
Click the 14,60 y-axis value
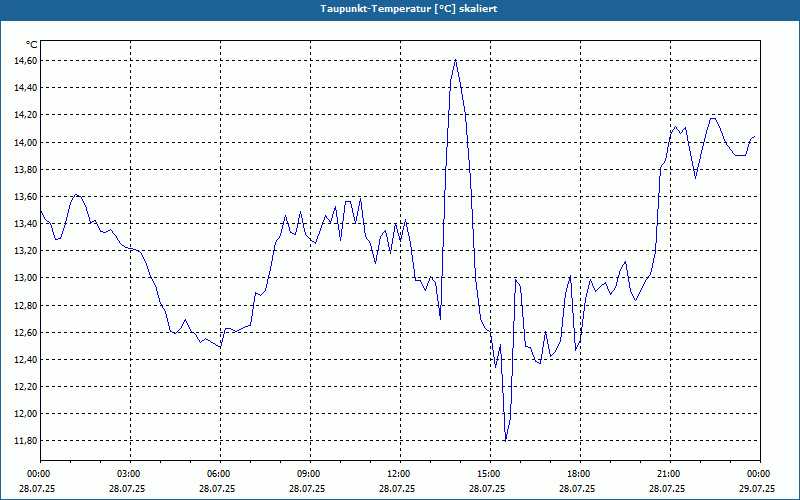pyautogui.click(x=27, y=61)
